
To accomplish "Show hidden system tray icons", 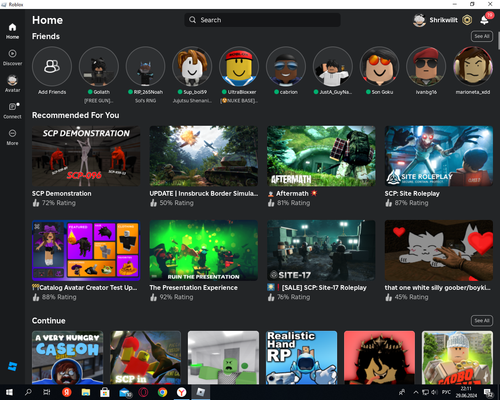I will (416, 392).
